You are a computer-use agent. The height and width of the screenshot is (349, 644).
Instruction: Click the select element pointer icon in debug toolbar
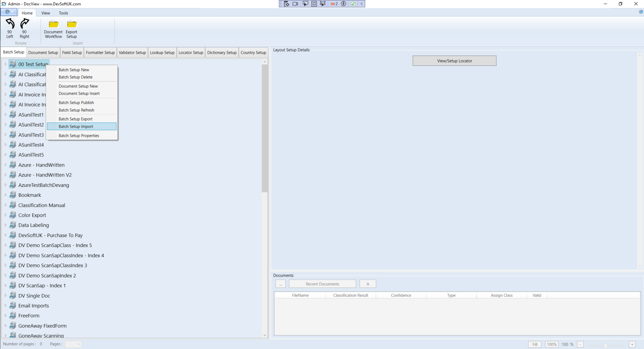pos(305,4)
